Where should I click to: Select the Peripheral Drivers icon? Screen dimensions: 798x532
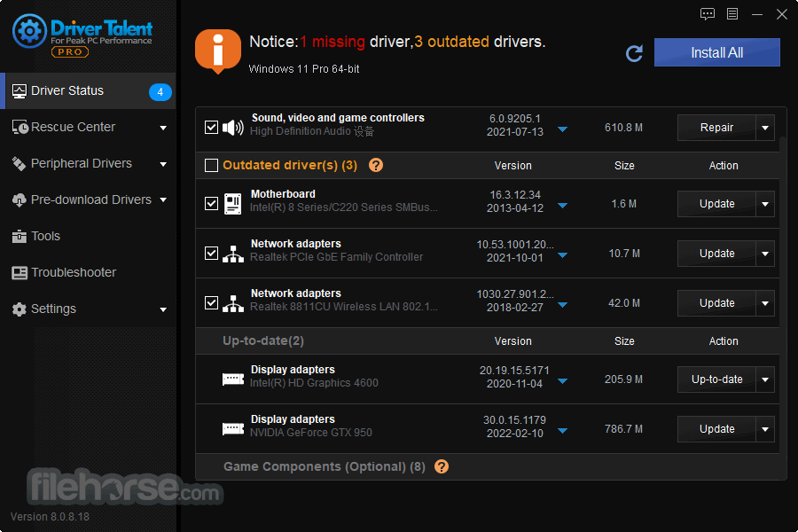point(20,163)
